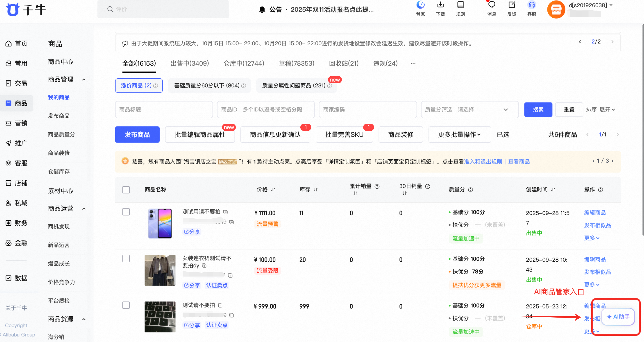Sort table by 价格 column

pos(273,190)
